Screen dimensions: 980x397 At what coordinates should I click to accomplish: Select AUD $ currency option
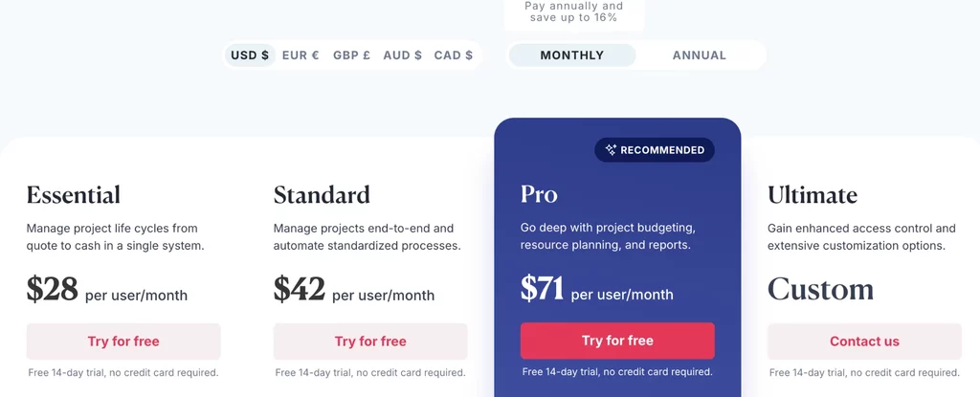tap(403, 55)
